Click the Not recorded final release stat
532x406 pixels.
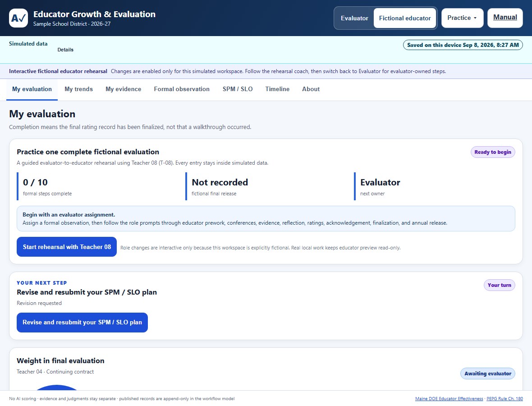pos(267,186)
